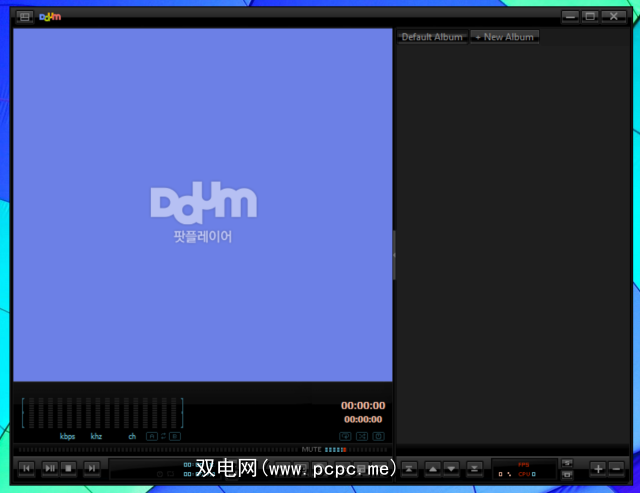Minimize the player window

(570, 17)
